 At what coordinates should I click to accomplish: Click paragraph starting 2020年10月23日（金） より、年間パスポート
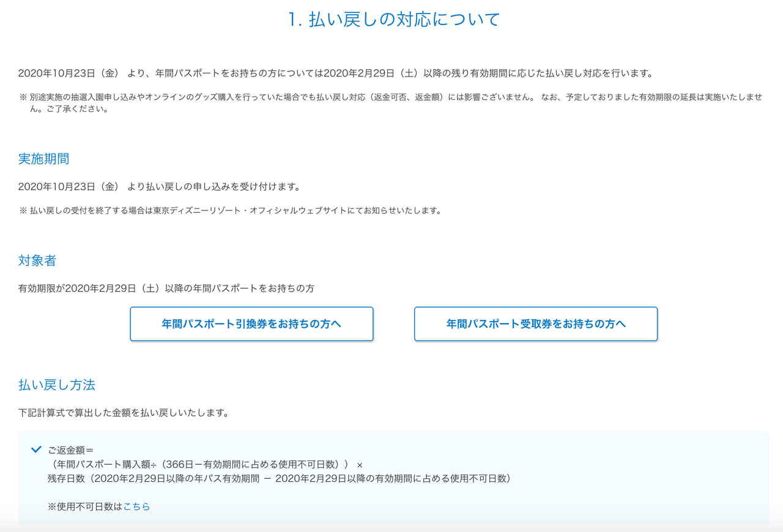(x=336, y=73)
